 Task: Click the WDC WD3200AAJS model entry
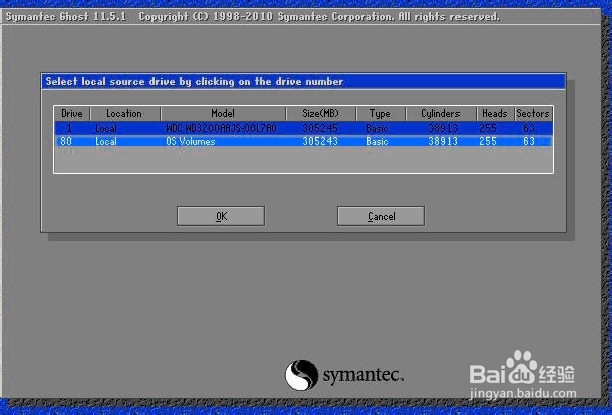pos(221,128)
